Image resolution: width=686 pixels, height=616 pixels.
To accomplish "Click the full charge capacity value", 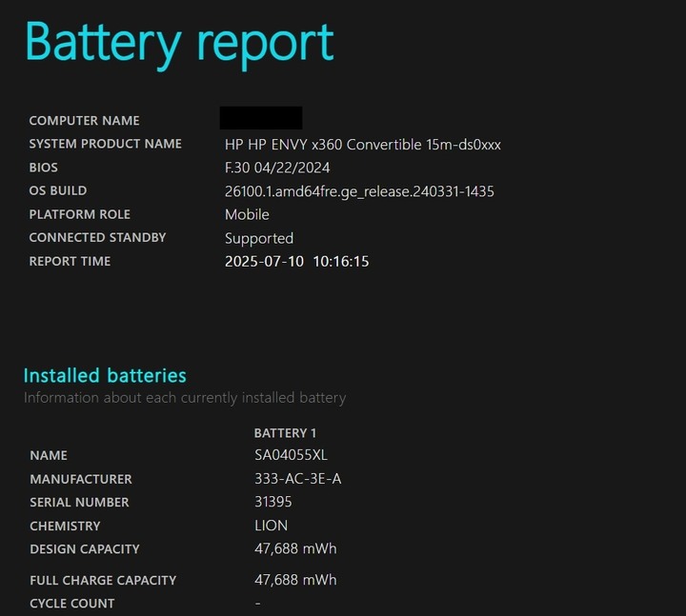I will click(x=295, y=580).
